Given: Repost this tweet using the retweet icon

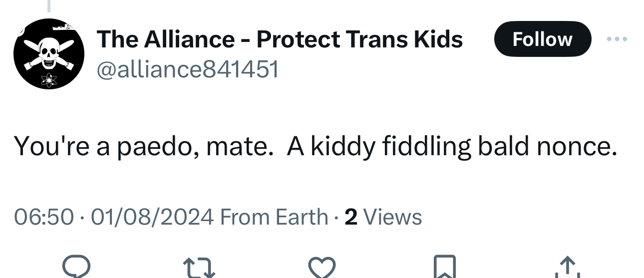Looking at the screenshot, I should (x=199, y=267).
